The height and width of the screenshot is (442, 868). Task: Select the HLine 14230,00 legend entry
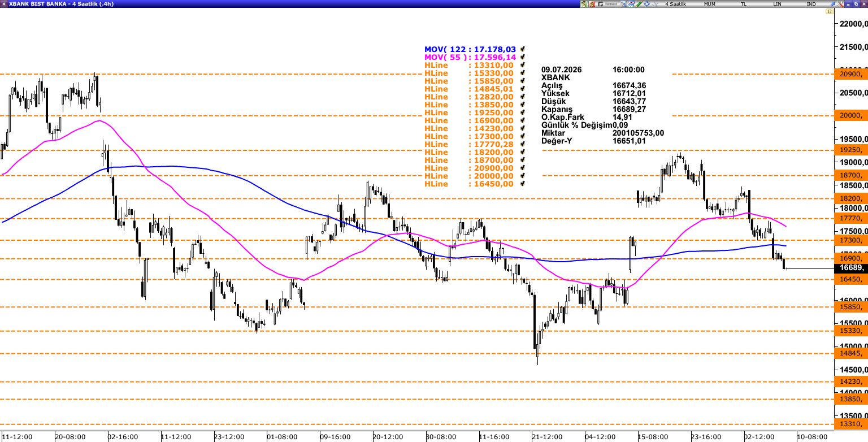469,128
